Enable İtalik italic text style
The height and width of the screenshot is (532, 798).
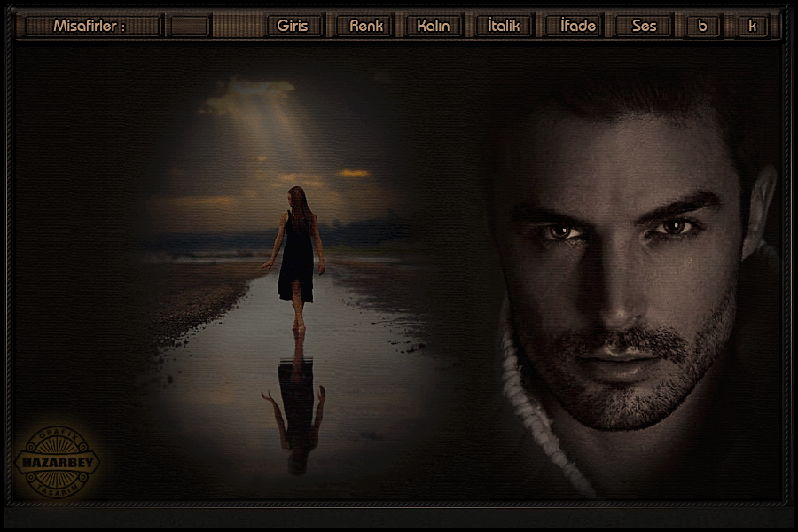point(504,26)
